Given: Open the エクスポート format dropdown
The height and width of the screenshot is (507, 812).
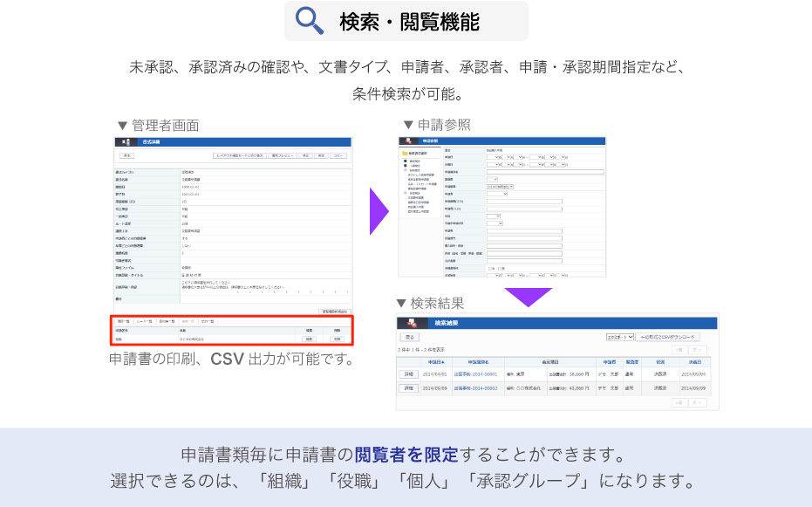Looking at the screenshot, I should click(618, 336).
